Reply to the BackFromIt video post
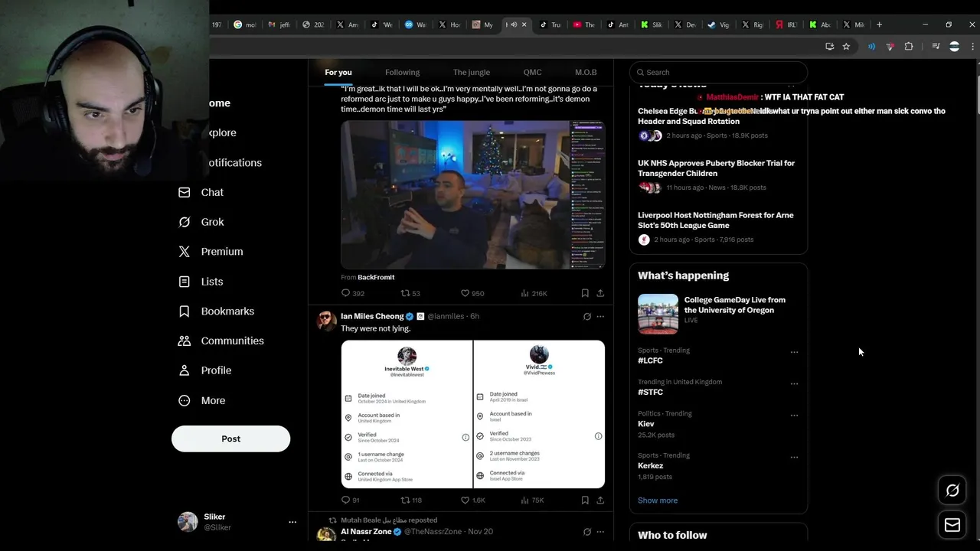The image size is (980, 551). (352, 293)
